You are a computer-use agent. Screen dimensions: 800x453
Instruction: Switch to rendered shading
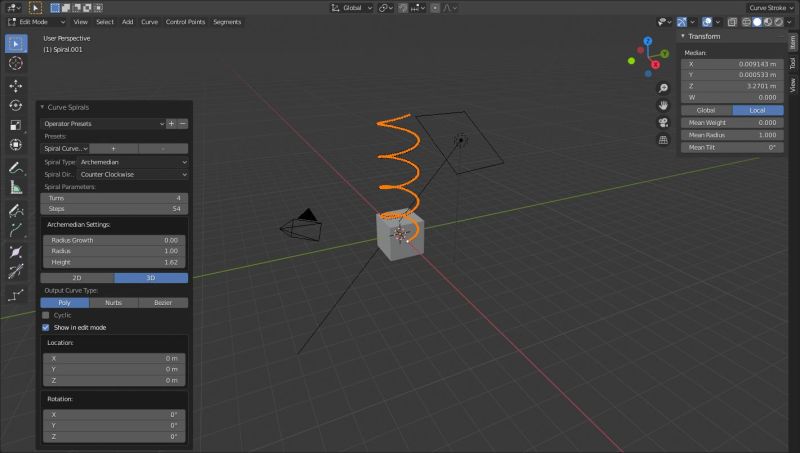[x=779, y=22]
